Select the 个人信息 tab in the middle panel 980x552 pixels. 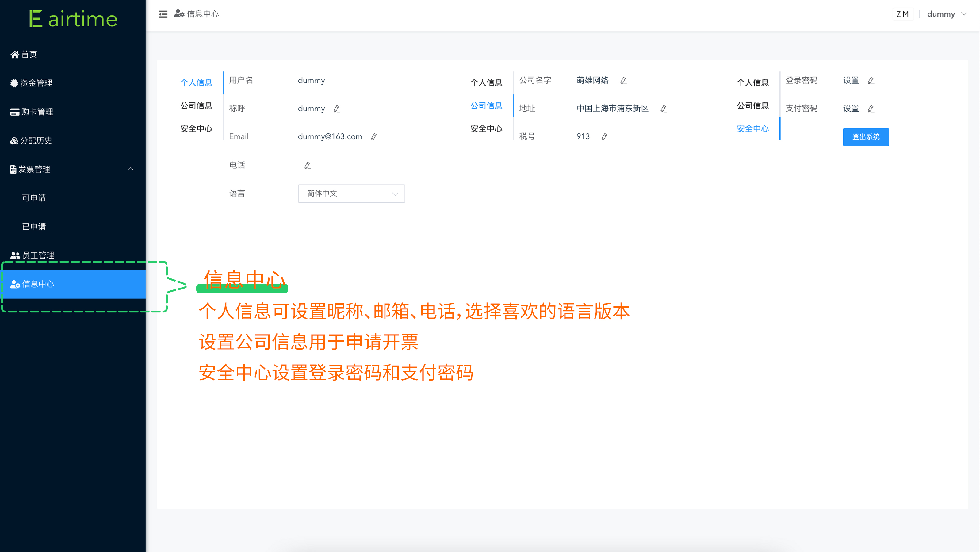(x=486, y=83)
